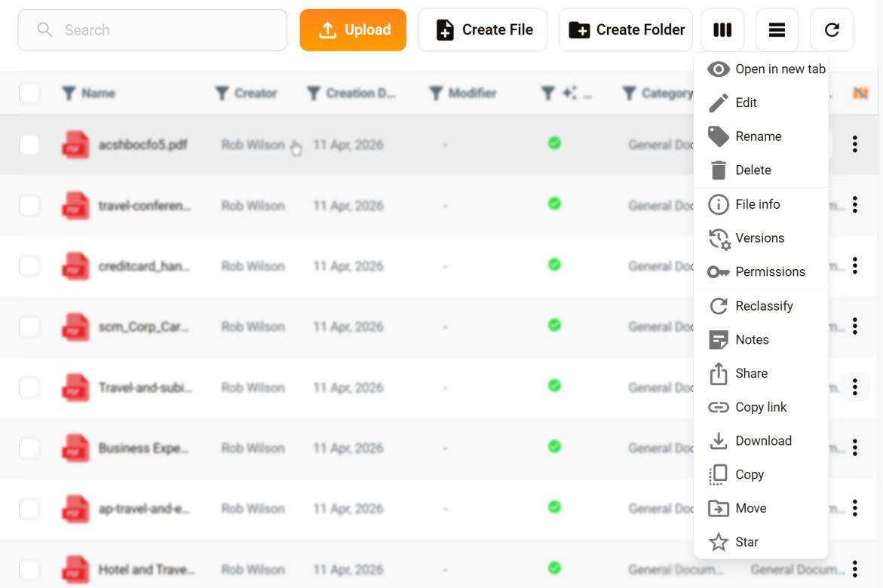Open column view toggle icon
883x588 pixels.
(722, 30)
